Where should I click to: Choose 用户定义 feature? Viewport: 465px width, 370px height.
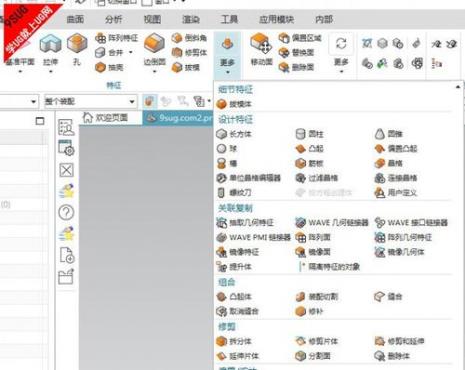click(x=396, y=193)
